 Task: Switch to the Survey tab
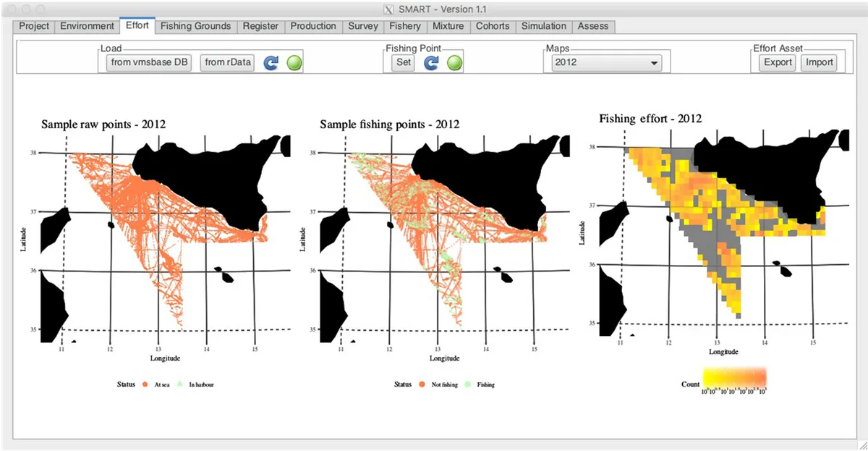(362, 26)
